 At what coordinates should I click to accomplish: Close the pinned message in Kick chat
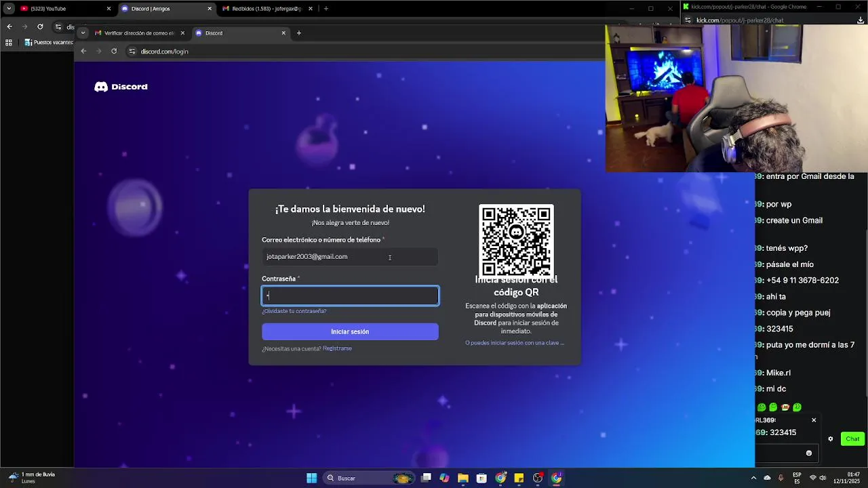point(814,420)
